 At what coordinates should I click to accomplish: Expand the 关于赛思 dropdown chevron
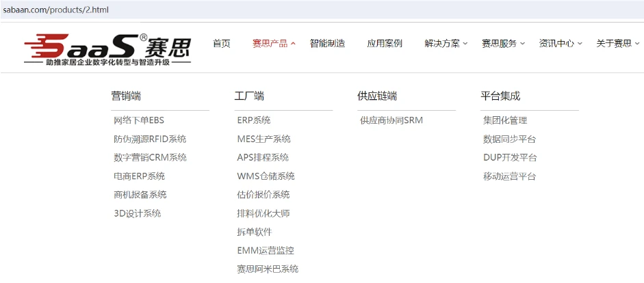[637, 44]
